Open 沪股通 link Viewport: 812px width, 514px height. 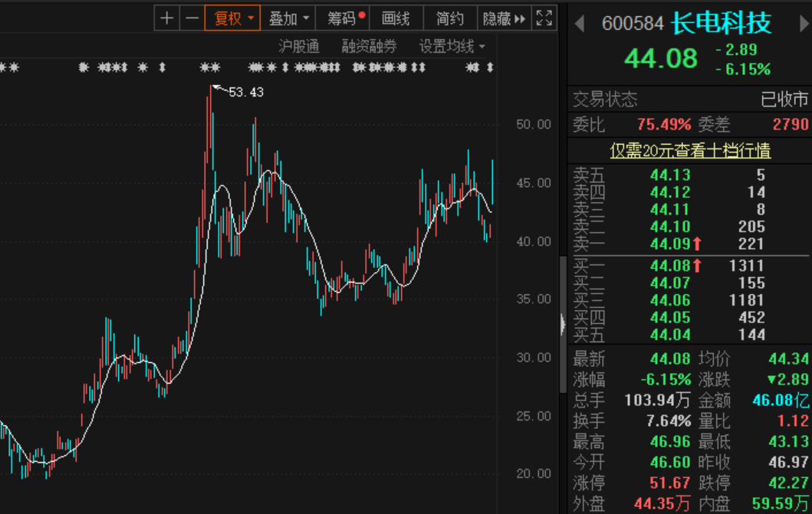[x=299, y=47]
